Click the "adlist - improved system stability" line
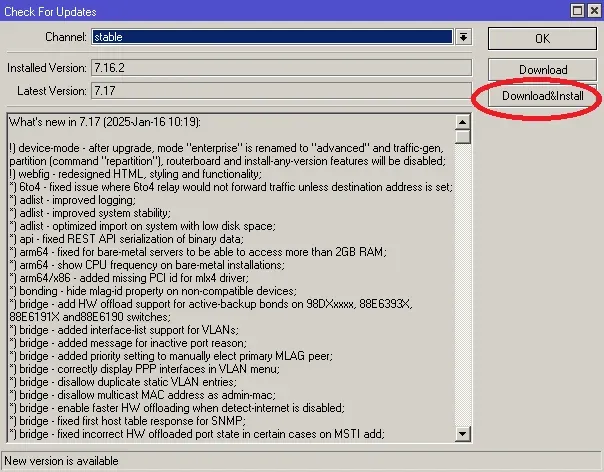The height and width of the screenshot is (472, 604). 90,213
